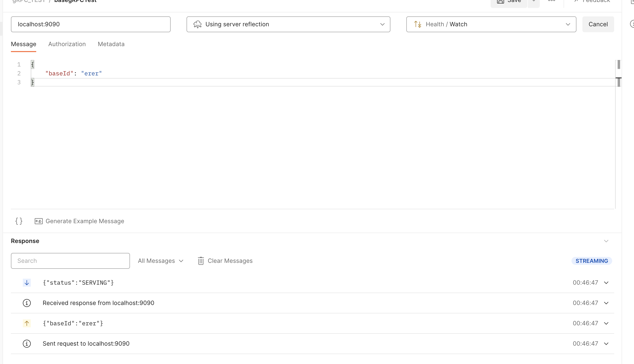Image resolution: width=634 pixels, height=364 pixels.
Task: Click info icon beside Received response
Action: click(x=27, y=303)
